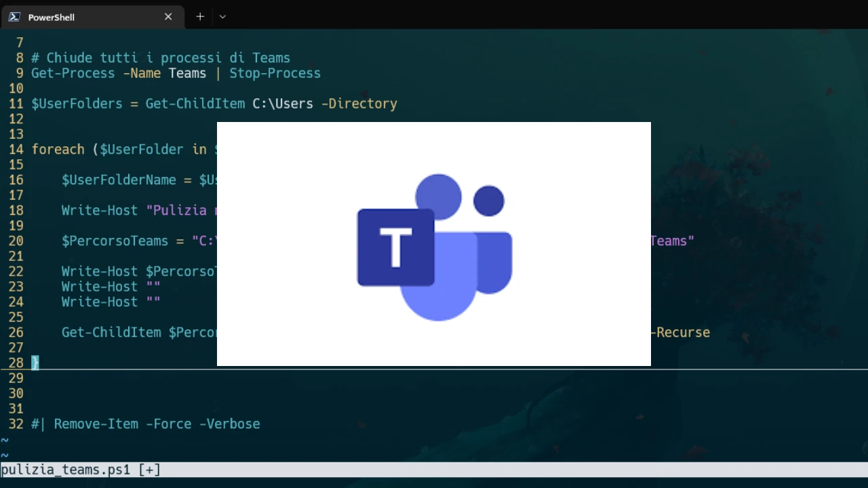This screenshot has width=868, height=488.
Task: Click the '-Verbose' parameter on line 32
Action: pyautogui.click(x=229, y=424)
